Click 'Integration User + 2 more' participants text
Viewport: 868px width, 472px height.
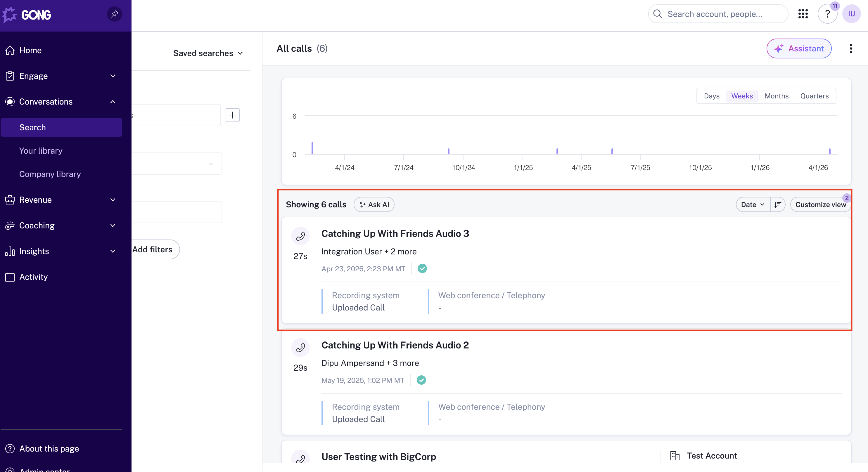tap(369, 251)
